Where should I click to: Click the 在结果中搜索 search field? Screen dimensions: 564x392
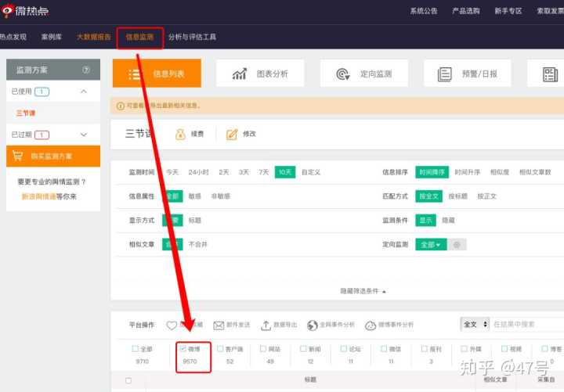526,324
